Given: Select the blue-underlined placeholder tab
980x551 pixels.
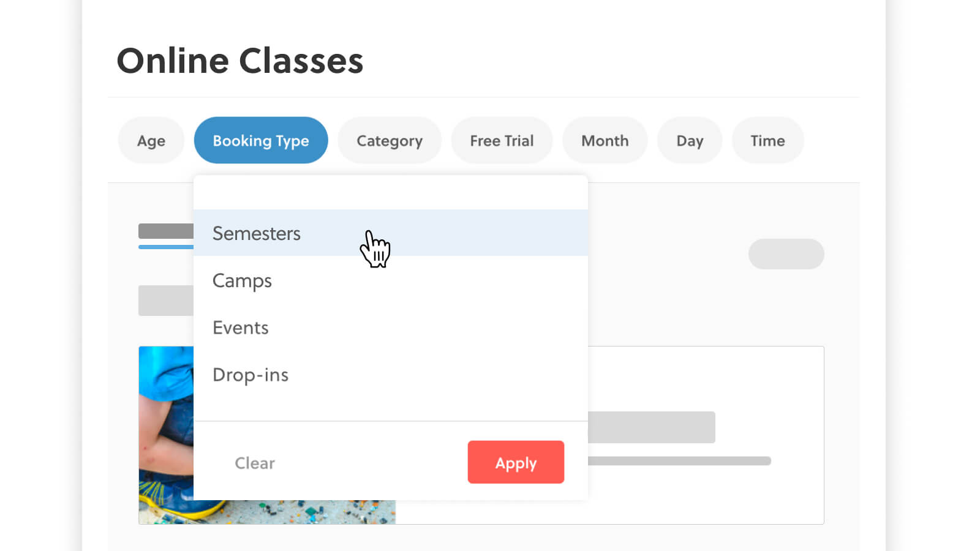Looking at the screenshot, I should 166,233.
